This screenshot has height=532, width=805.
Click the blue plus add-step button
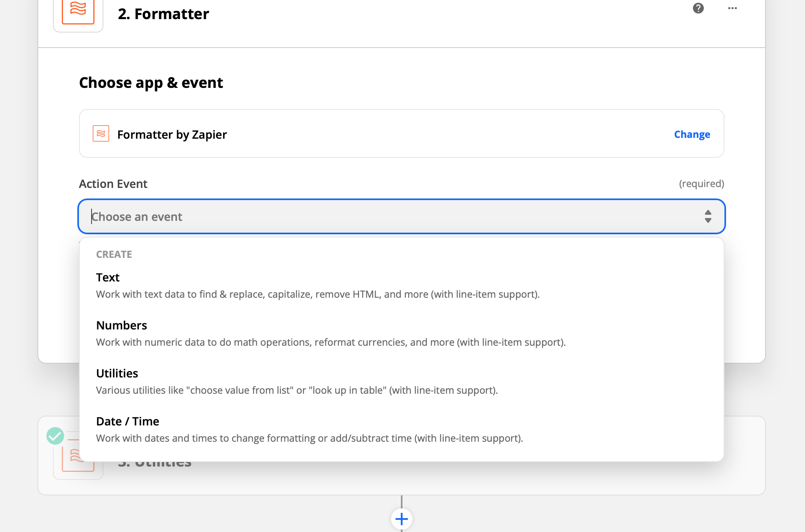click(402, 519)
